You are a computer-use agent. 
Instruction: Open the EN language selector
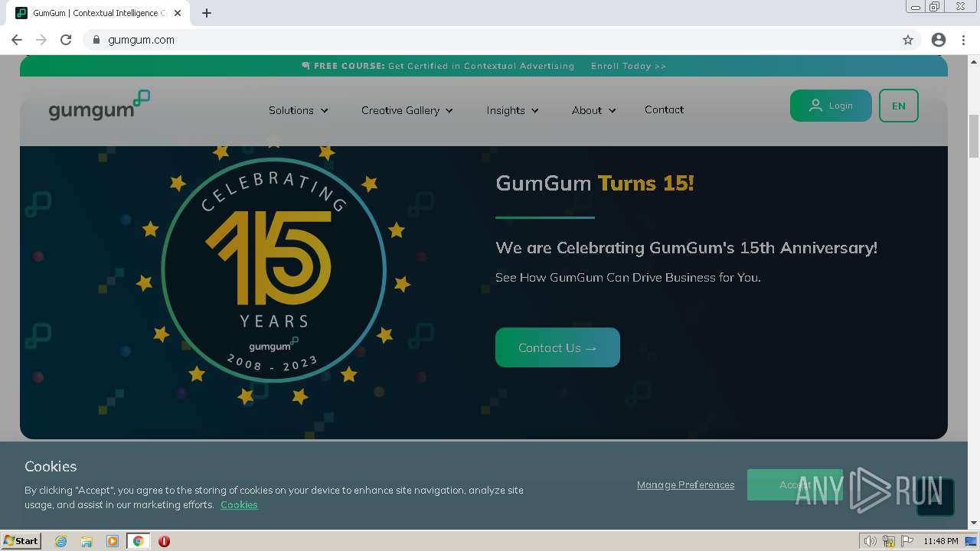pos(899,106)
